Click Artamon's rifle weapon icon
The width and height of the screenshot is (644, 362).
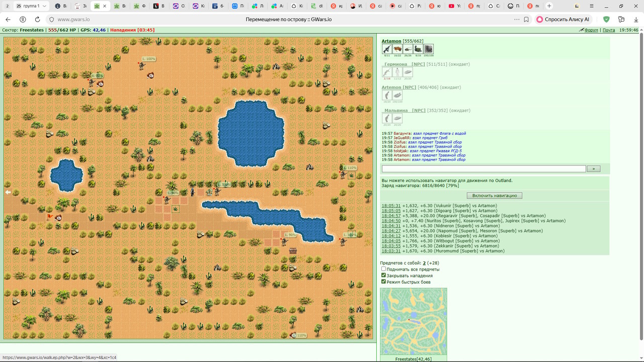point(387,49)
